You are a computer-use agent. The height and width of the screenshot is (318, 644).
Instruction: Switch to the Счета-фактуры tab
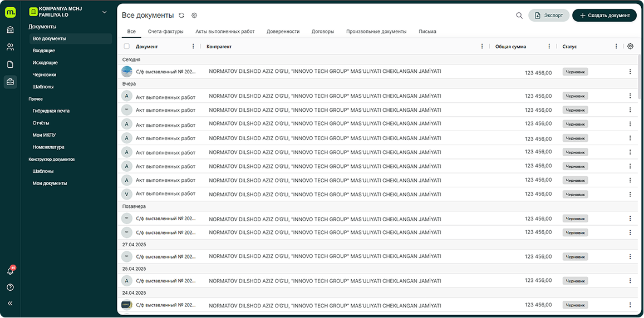click(165, 32)
